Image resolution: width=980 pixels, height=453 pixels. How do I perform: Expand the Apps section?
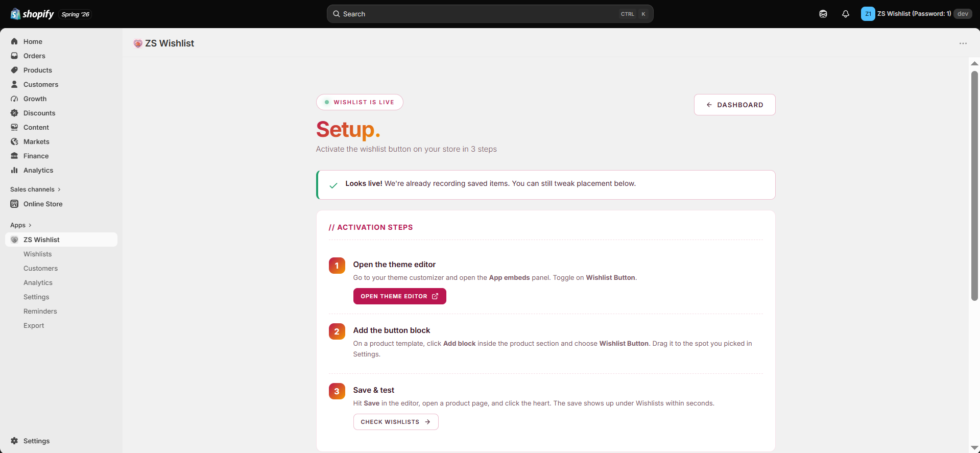[21, 225]
